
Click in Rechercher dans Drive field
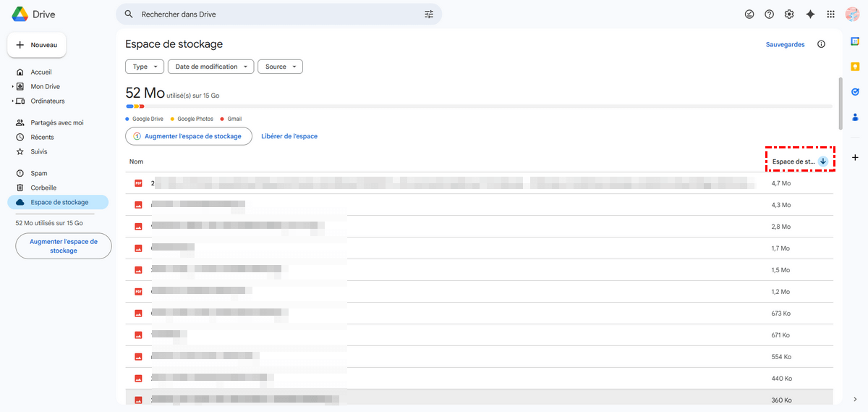tap(278, 14)
